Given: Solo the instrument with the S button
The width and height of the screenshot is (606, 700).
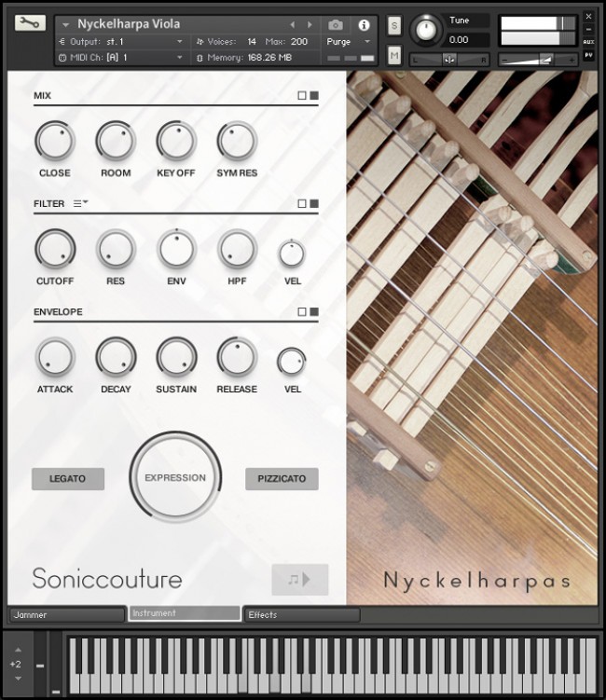Looking at the screenshot, I should pyautogui.click(x=394, y=24).
